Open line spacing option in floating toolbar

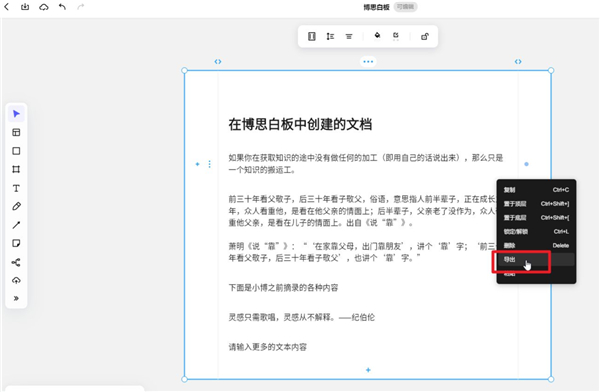tap(330, 36)
